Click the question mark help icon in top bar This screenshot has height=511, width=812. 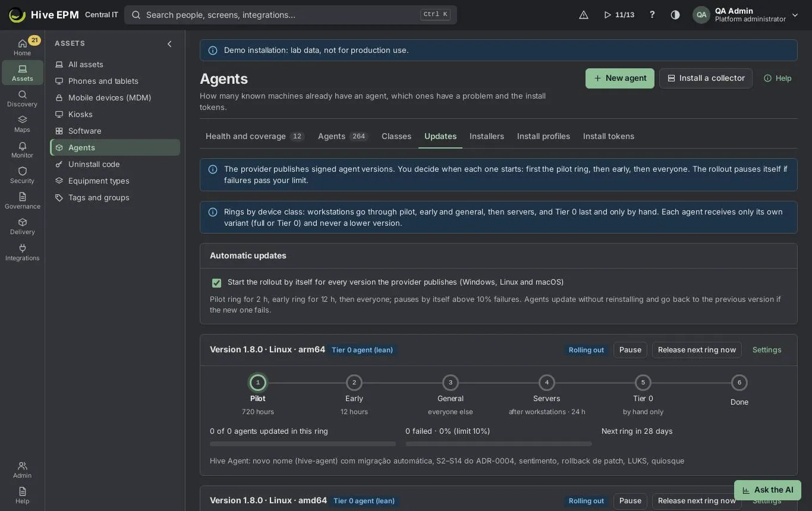652,15
